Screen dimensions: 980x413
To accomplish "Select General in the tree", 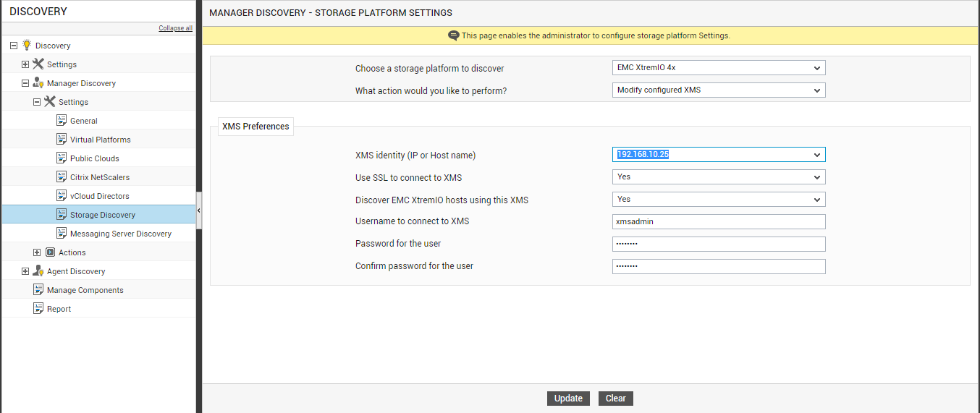I will pyautogui.click(x=84, y=121).
